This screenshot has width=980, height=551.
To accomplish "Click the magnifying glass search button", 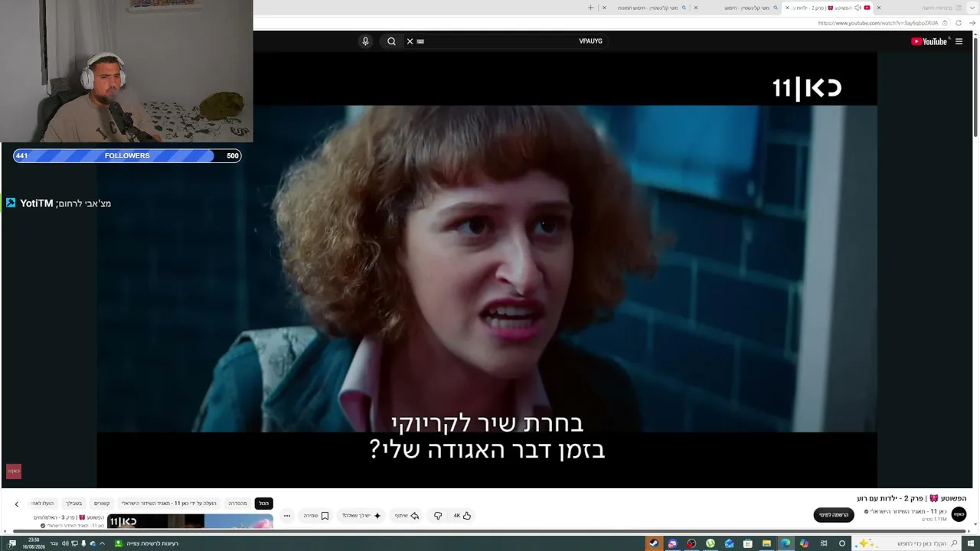I will (391, 41).
